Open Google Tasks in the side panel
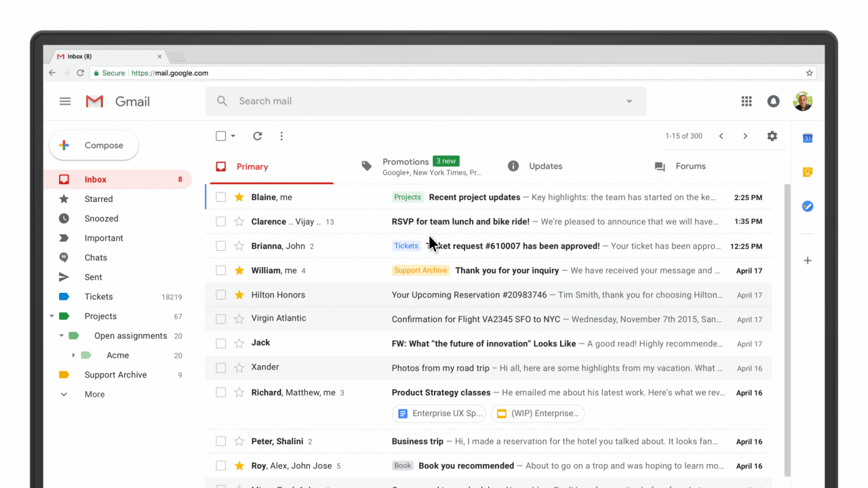This screenshot has height=488, width=868. click(807, 206)
